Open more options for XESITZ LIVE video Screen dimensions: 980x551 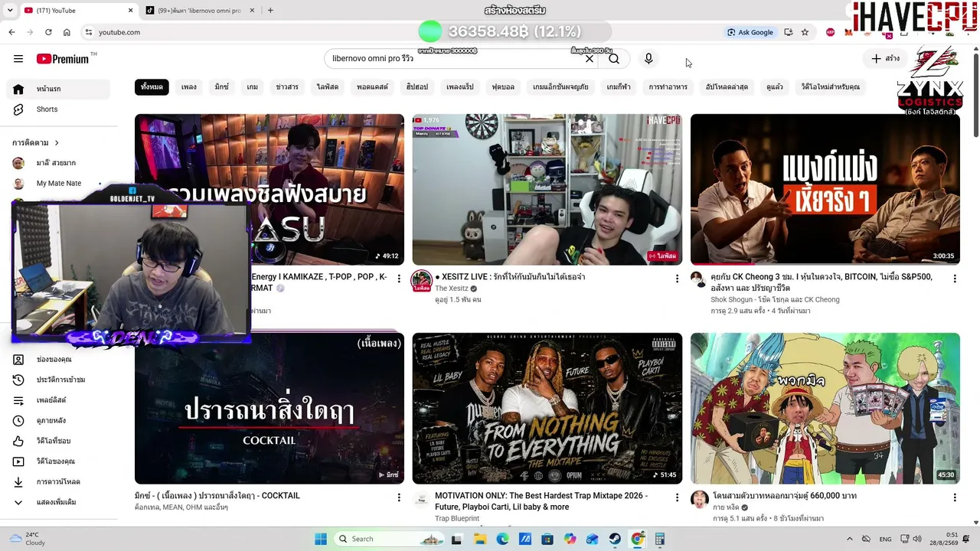677,279
